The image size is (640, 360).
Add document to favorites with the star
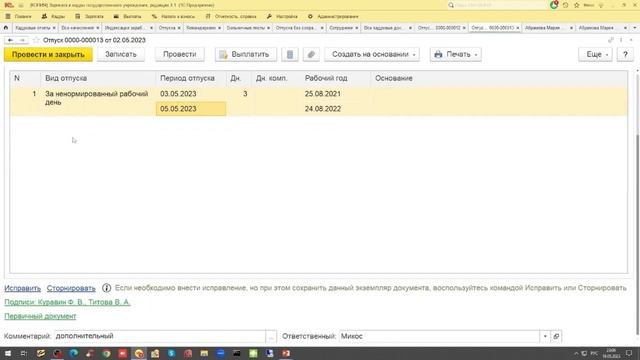point(36,40)
